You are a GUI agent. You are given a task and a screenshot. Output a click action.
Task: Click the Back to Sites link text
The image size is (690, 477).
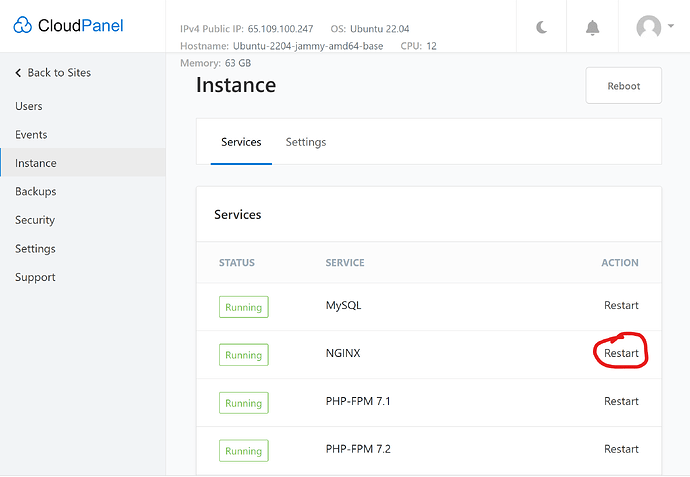(59, 73)
